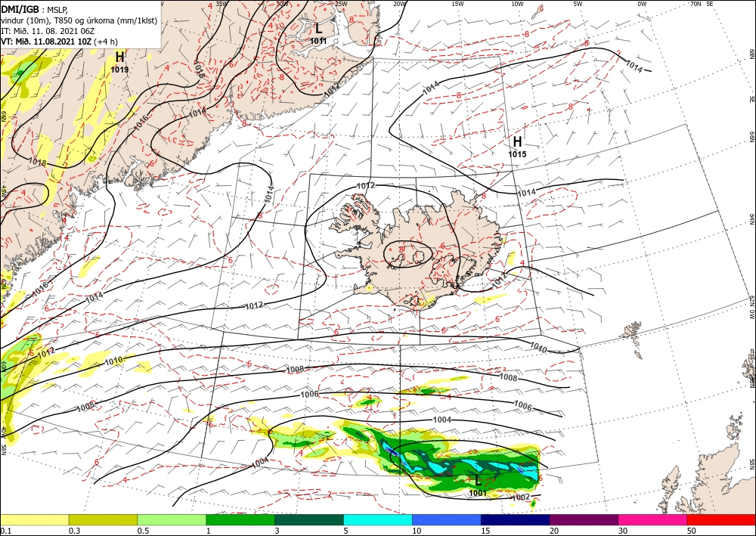Screen dimensions: 756x536
Task: Pick the cyan 5–10 legend color band
Action: point(378,519)
